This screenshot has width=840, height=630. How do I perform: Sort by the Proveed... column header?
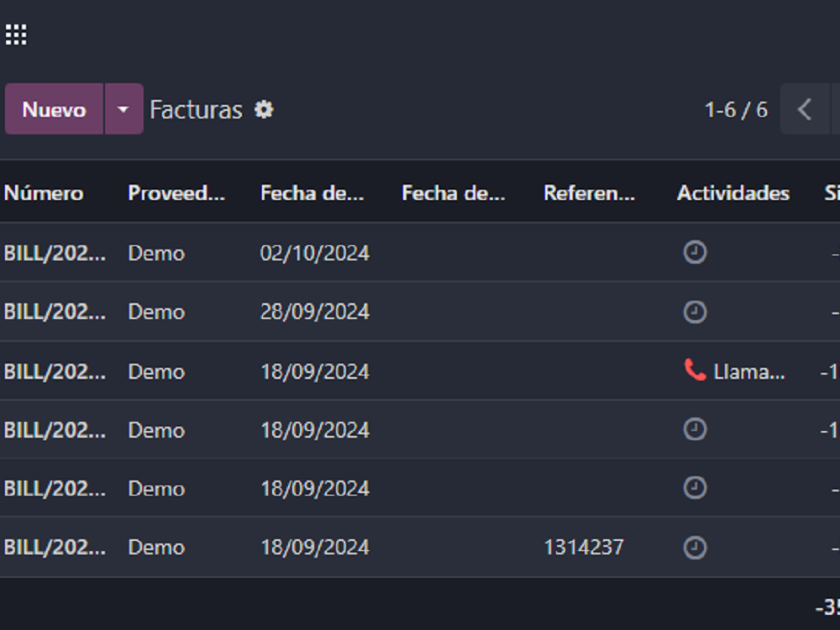click(x=176, y=193)
